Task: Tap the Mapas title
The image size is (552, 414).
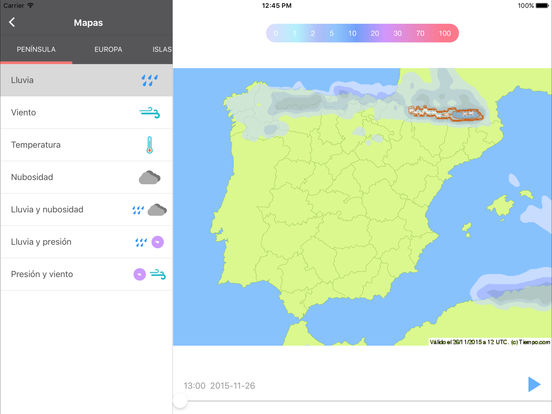Action: (x=88, y=23)
